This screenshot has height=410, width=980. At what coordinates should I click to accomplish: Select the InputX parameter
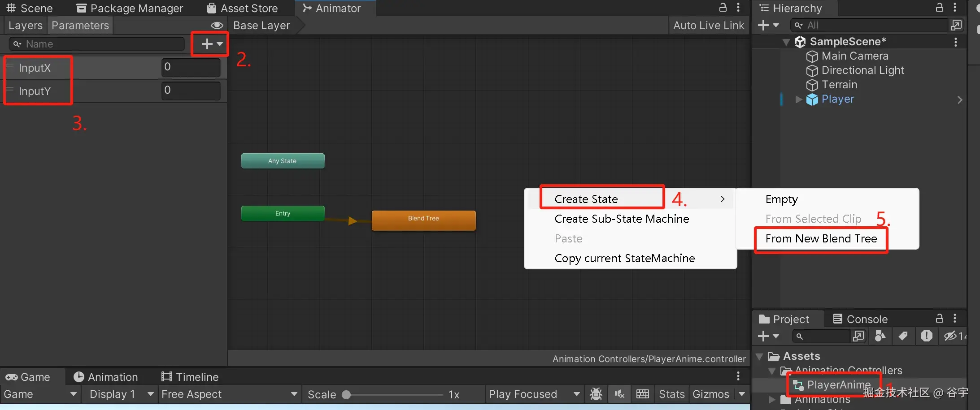[x=35, y=68]
